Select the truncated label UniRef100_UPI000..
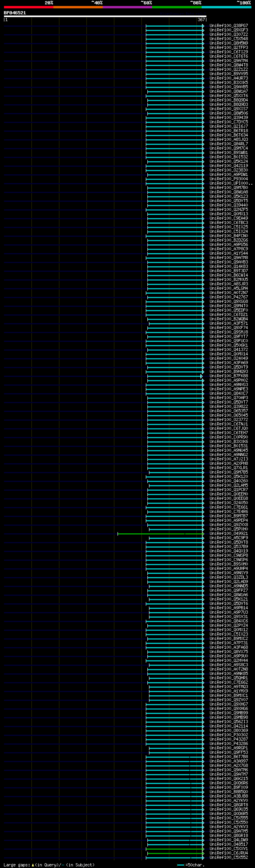This screenshot has height=868, width=255. click(x=231, y=183)
